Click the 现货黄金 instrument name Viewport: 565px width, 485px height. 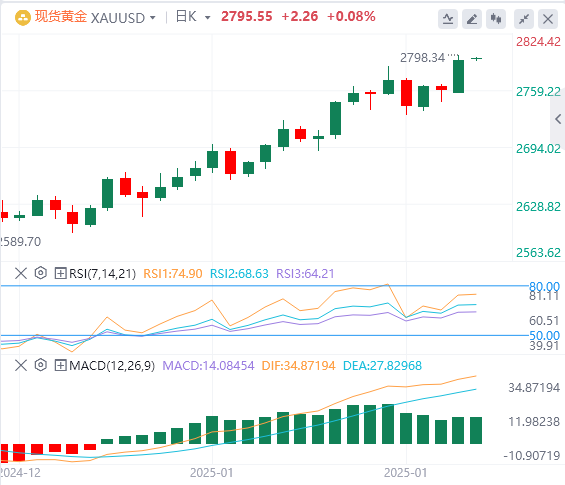click(61, 17)
